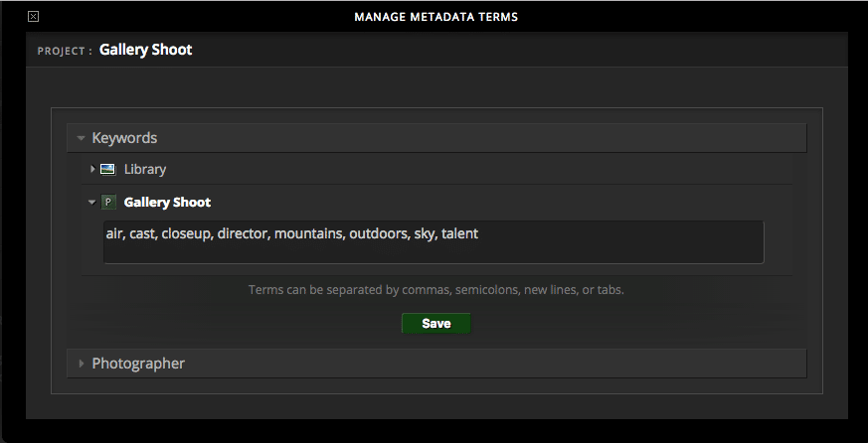868x443 pixels.
Task: Click the green P project icon
Action: (108, 203)
